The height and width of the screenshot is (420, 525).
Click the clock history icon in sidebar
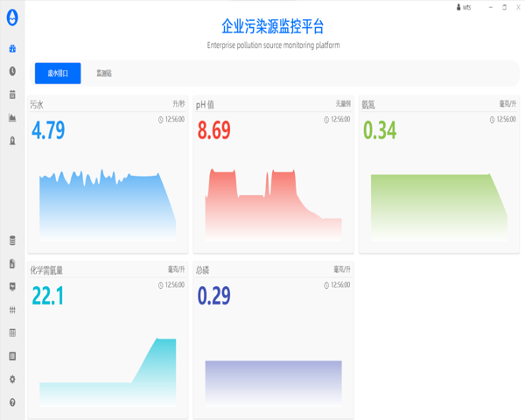12,72
